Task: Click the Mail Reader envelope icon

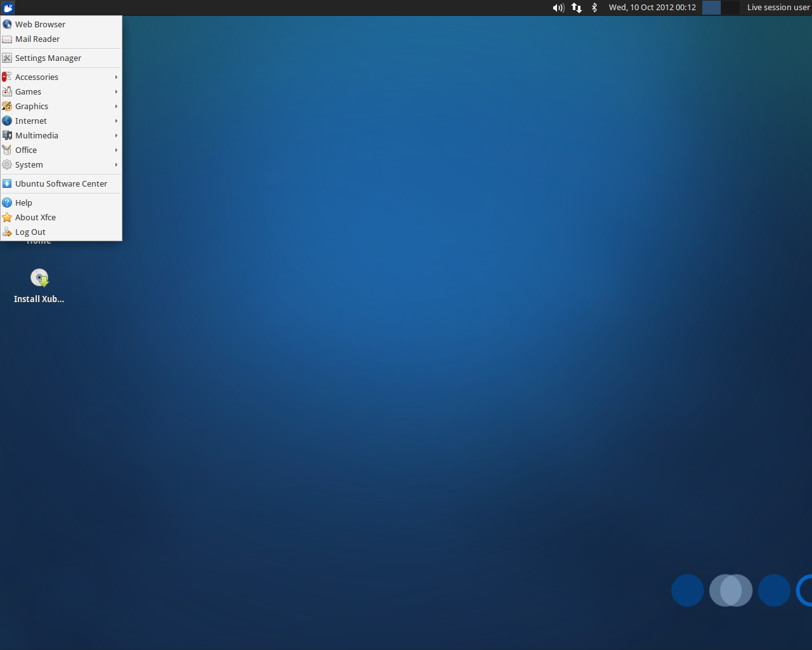Action: click(7, 39)
